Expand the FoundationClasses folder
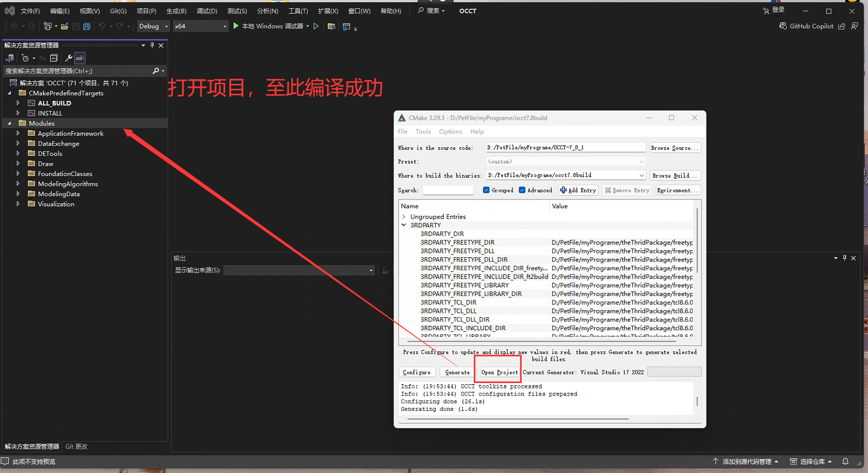The width and height of the screenshot is (868, 473). pos(18,174)
